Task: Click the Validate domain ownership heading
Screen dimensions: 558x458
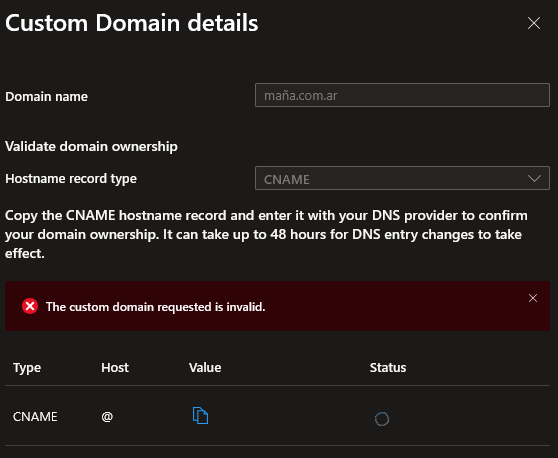Action: coord(91,147)
